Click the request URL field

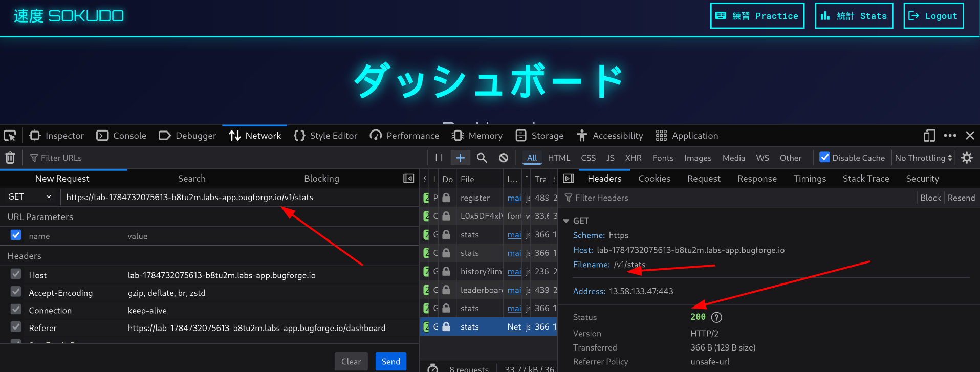pyautogui.click(x=239, y=197)
